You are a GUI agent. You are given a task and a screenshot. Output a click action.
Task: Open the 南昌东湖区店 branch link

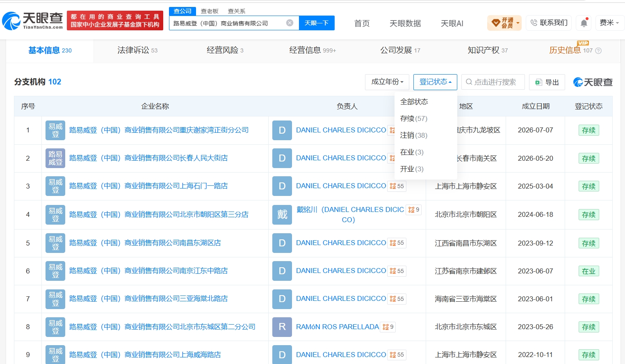(145, 243)
